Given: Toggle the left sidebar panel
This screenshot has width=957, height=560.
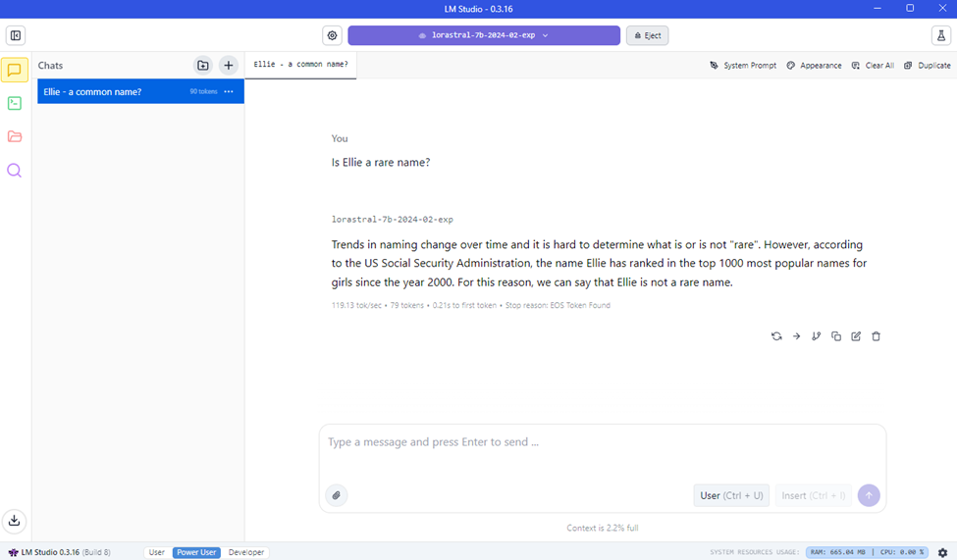Looking at the screenshot, I should click(x=15, y=35).
